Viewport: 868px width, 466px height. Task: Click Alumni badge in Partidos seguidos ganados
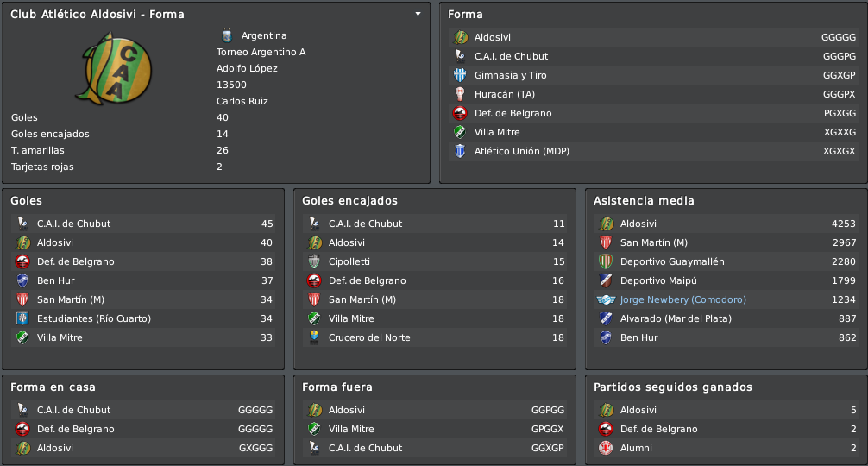click(x=607, y=448)
